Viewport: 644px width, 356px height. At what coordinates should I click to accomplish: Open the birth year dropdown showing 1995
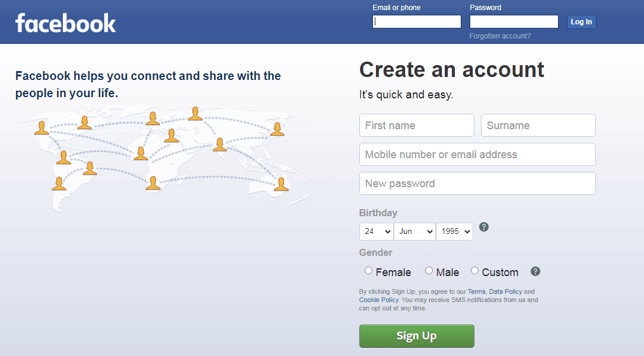click(454, 232)
